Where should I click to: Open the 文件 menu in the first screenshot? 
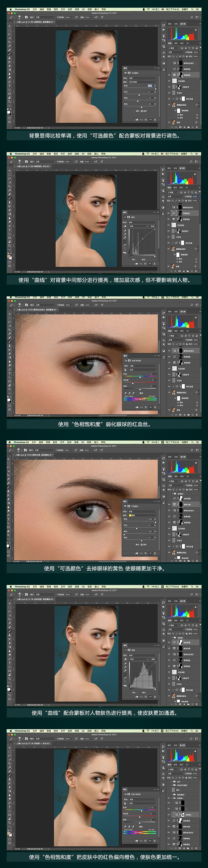(x=35, y=9)
